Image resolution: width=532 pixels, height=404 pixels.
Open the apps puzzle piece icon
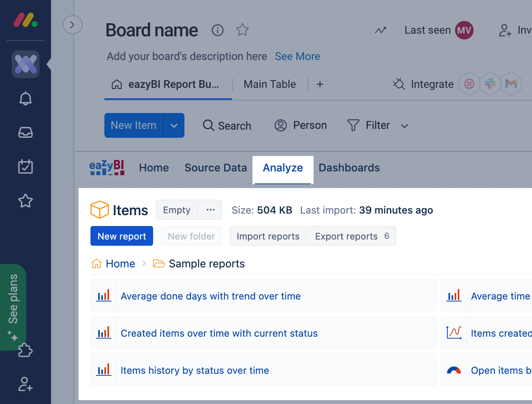pos(26,350)
